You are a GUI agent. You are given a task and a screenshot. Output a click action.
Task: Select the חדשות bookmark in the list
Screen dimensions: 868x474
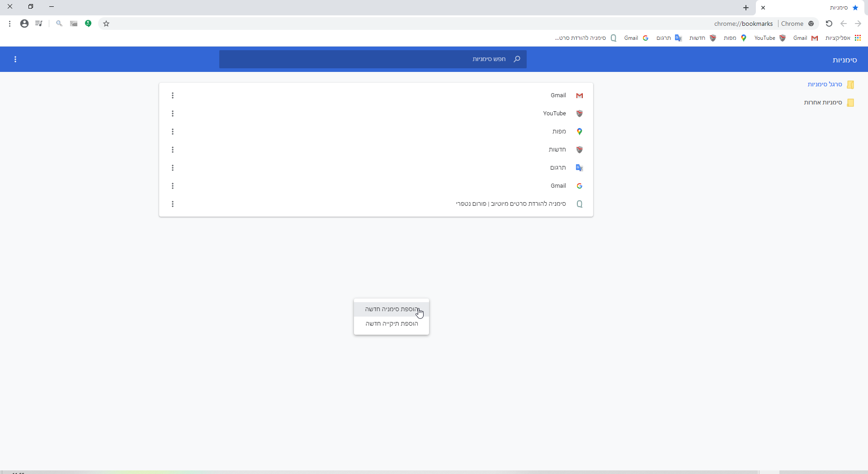pyautogui.click(x=376, y=150)
